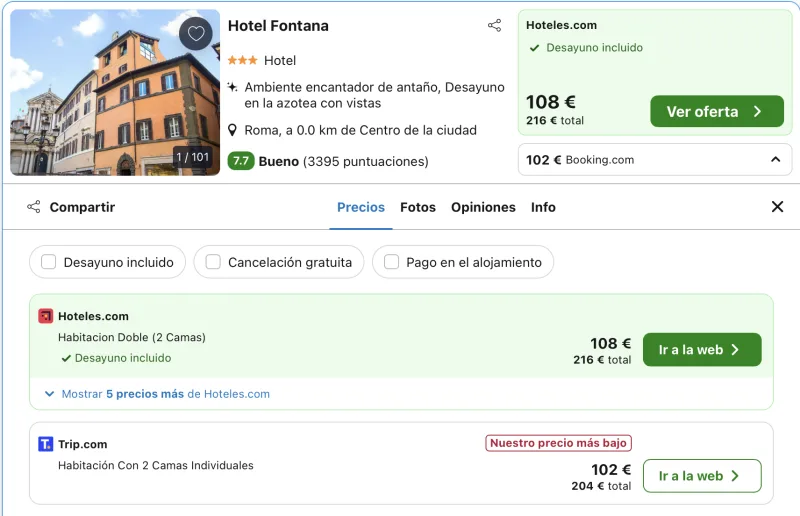Click Bueno (3395 puntuaciones) review text
Viewport: 800px width, 516px height.
coord(343,161)
